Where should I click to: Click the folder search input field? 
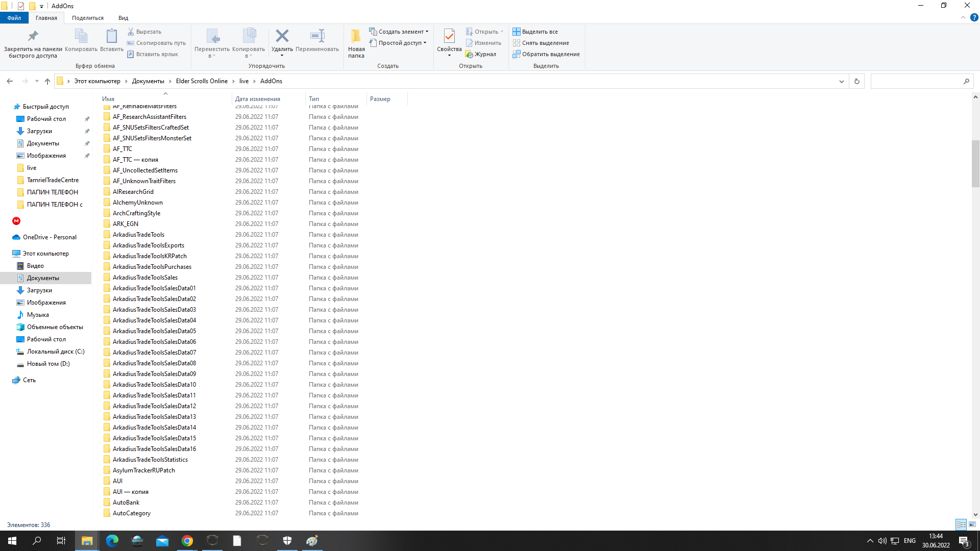[922, 81]
